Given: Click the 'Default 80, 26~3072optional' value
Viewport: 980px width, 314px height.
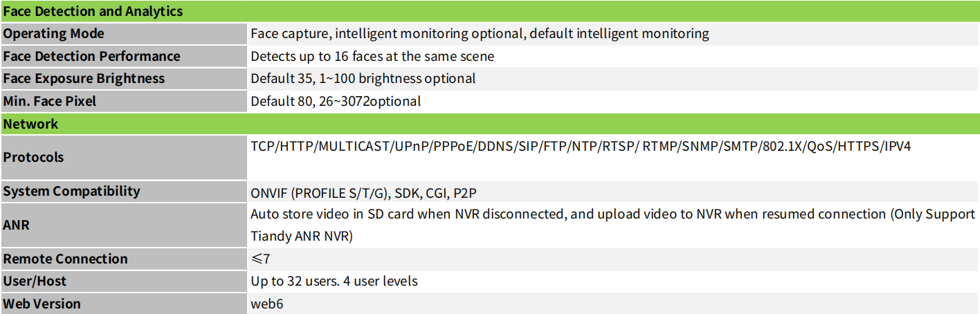Looking at the screenshot, I should [x=336, y=101].
